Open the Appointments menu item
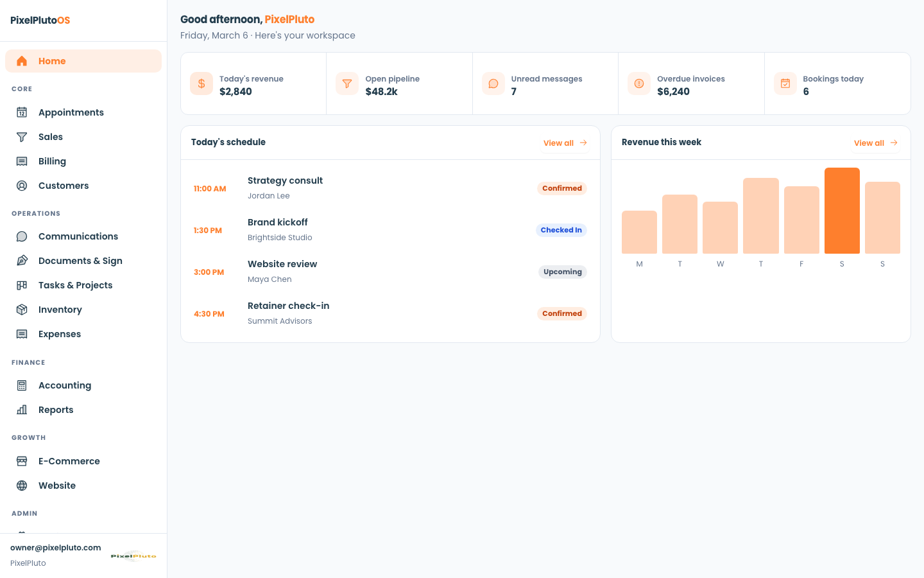 tap(83, 112)
